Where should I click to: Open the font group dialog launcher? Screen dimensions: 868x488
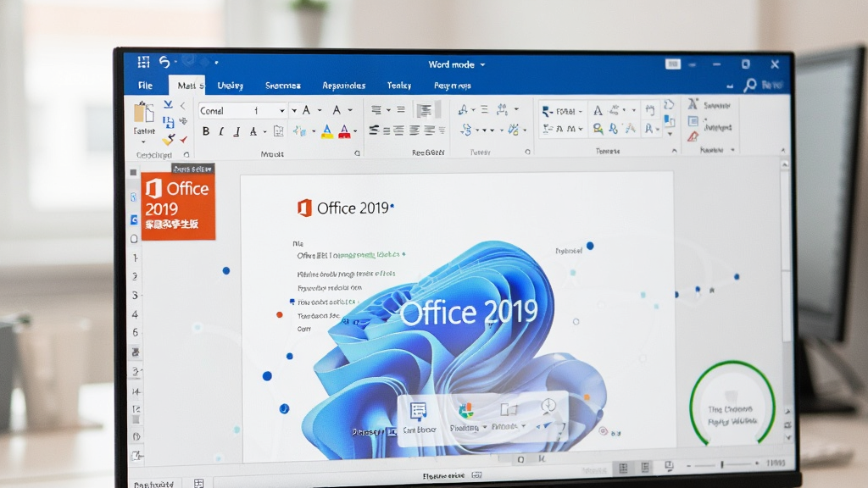[x=357, y=153]
